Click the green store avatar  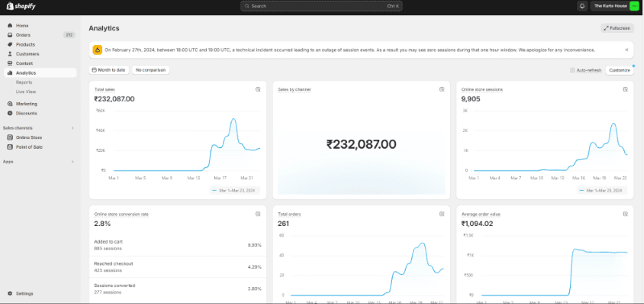(x=634, y=6)
